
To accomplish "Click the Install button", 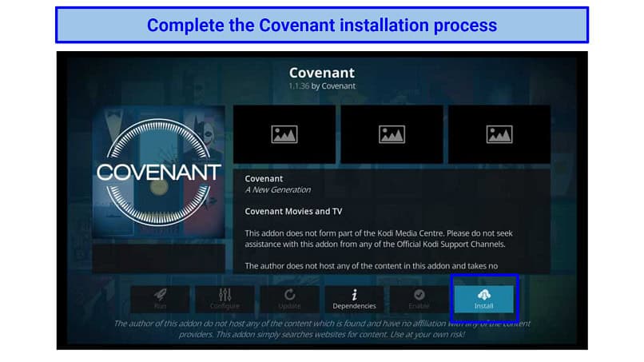I will tap(484, 299).
